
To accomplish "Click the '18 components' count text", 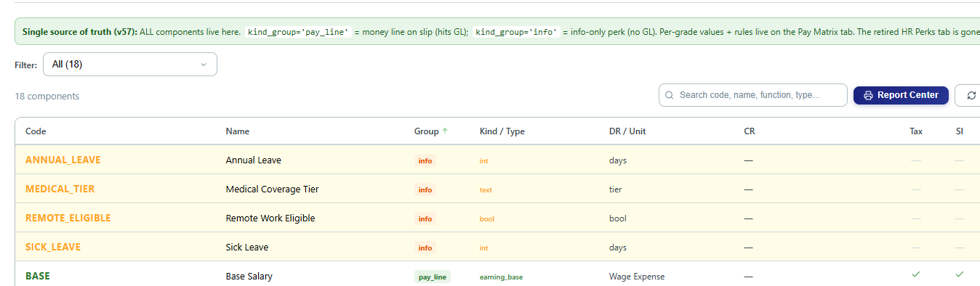I will (47, 96).
